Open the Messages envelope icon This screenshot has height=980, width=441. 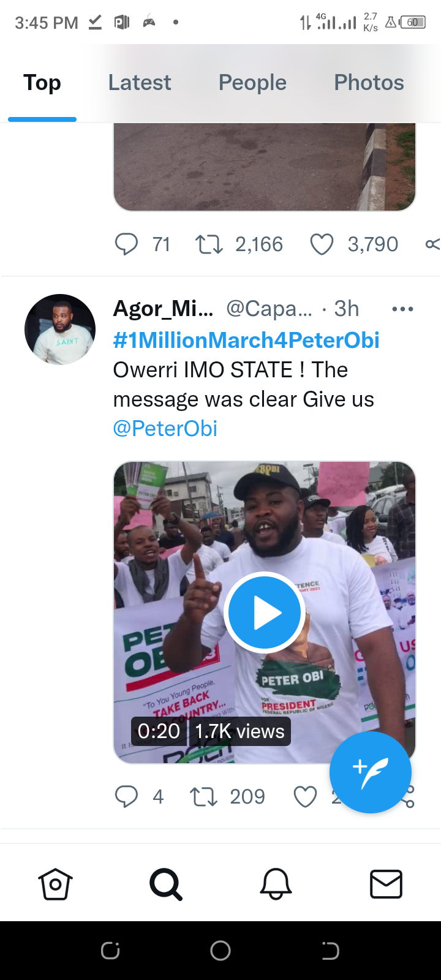386,884
